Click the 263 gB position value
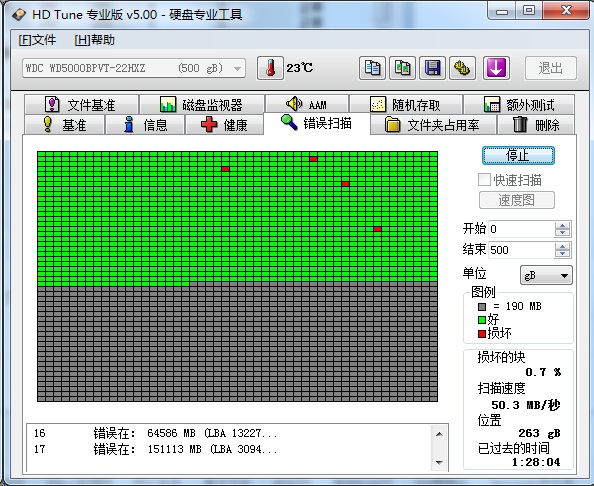Viewport: 594px width, 486px height. tap(539, 433)
